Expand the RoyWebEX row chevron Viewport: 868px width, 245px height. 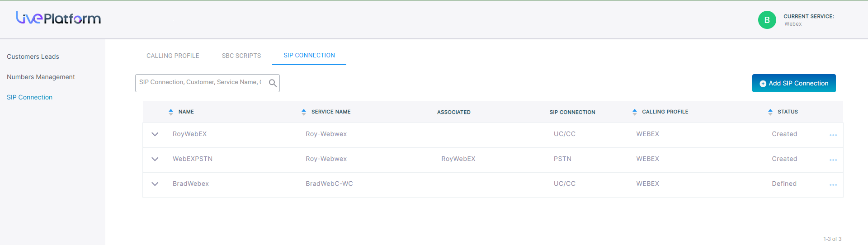click(155, 134)
